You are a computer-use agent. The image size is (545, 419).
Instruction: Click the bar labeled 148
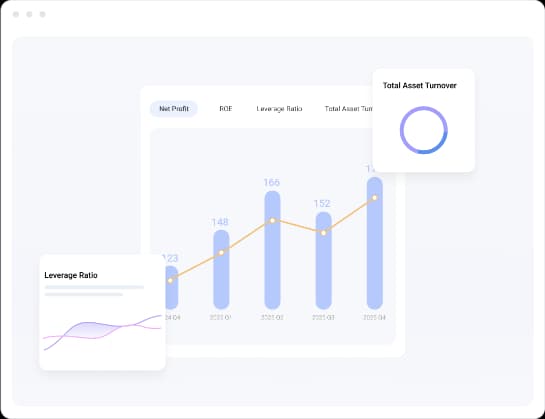pyautogui.click(x=221, y=269)
